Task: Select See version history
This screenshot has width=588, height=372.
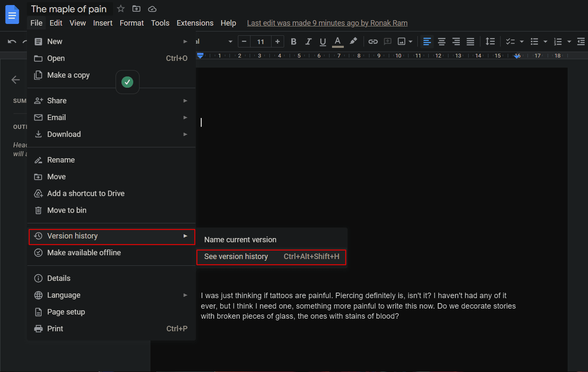Action: click(x=272, y=257)
